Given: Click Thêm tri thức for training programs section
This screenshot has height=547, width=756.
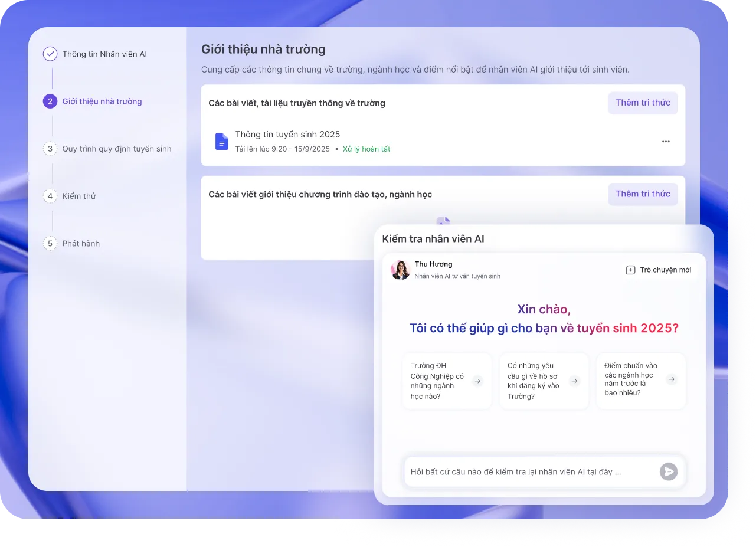Looking at the screenshot, I should click(x=643, y=194).
